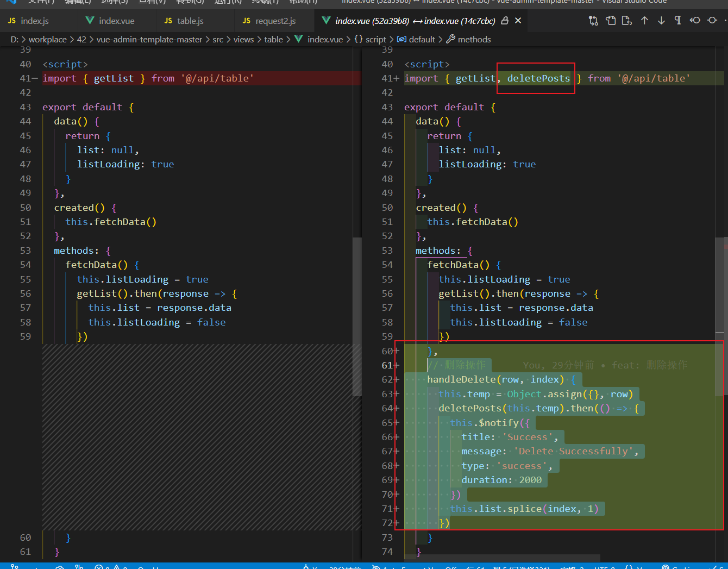Click the symbol icon before default breadcrumb
Viewport: 728px width, 569px height.
click(x=401, y=39)
